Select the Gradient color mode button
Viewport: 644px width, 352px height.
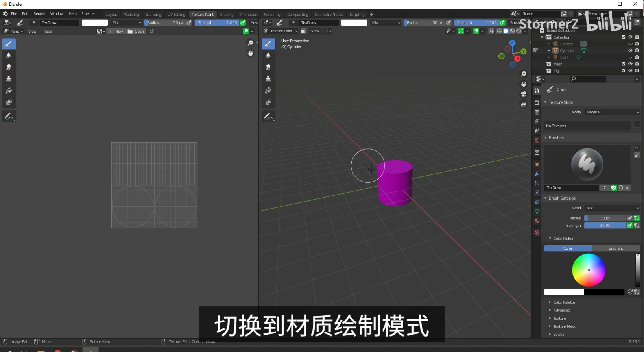point(616,248)
